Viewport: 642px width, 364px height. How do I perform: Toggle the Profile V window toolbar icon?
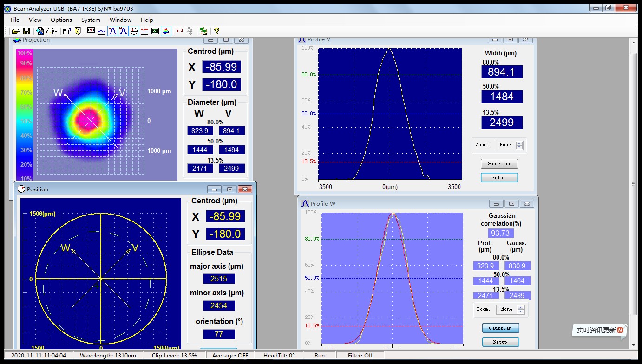(x=112, y=31)
